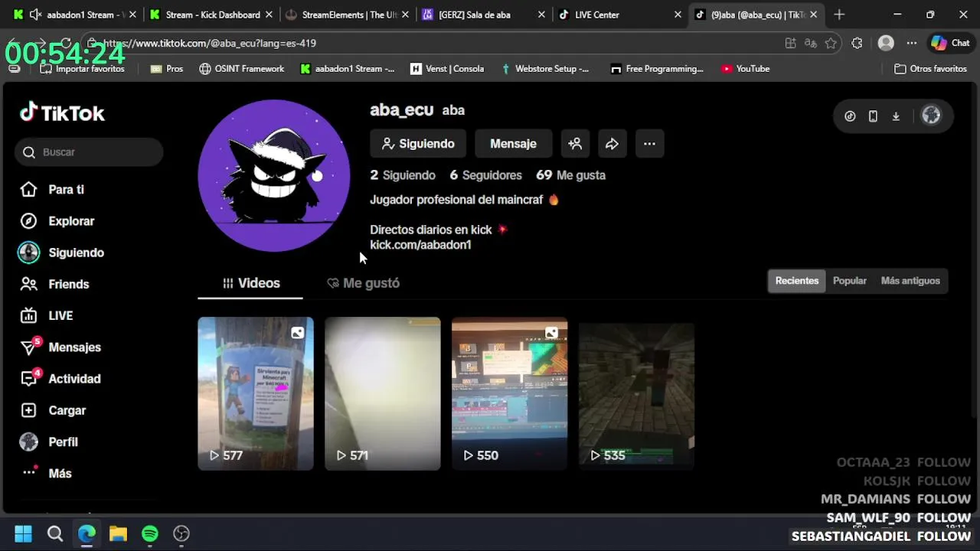Open the video with 571 views
The width and height of the screenshot is (980, 551).
pyautogui.click(x=383, y=393)
